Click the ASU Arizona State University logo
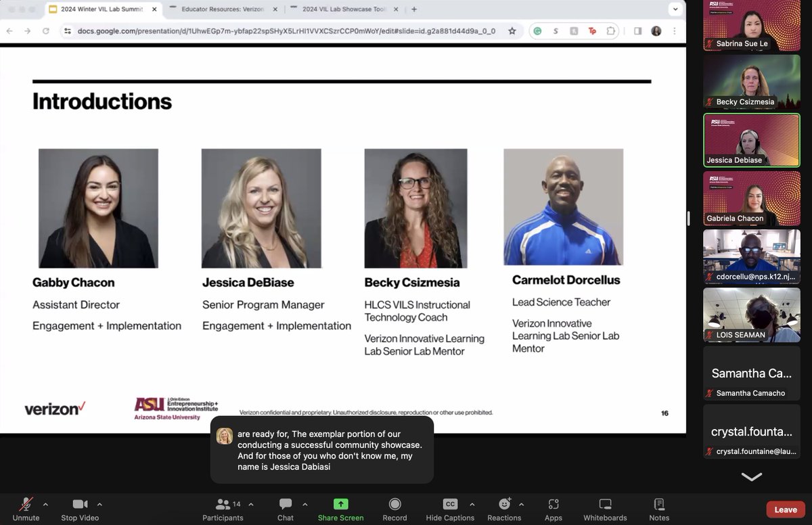 tap(176, 409)
